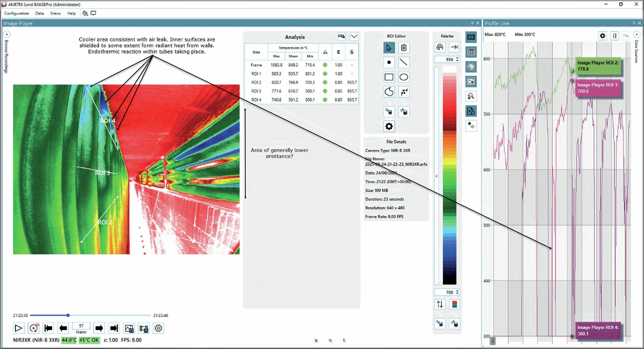The height and width of the screenshot is (349, 644).
Task: Open the Configuration menu
Action: point(17,13)
